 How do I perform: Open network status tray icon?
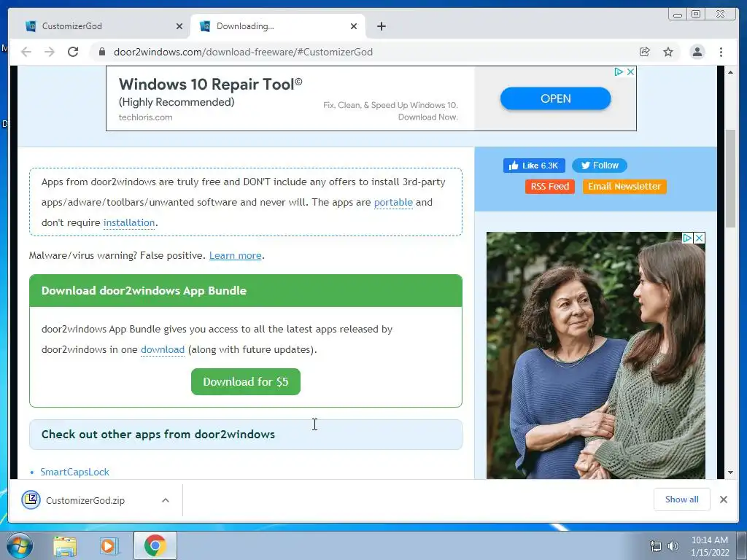[656, 546]
